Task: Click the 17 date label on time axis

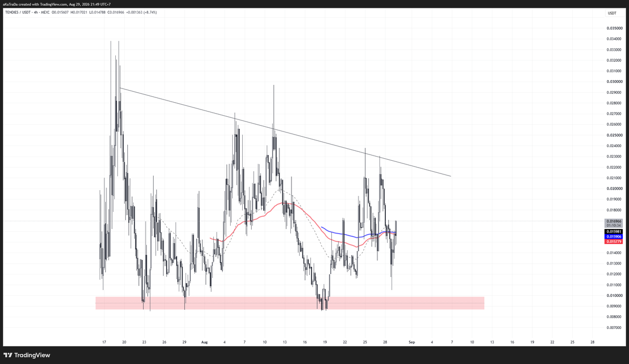Action: tap(104, 341)
